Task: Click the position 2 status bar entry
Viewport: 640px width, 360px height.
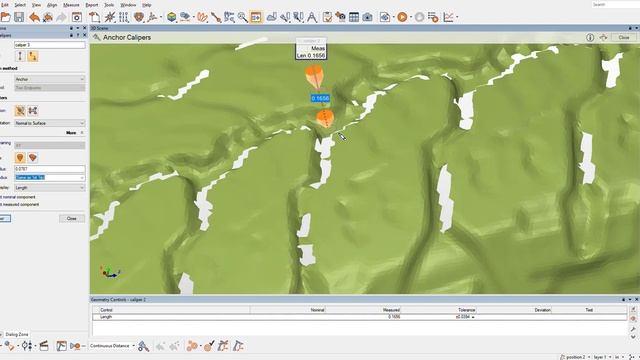Action: click(575, 357)
